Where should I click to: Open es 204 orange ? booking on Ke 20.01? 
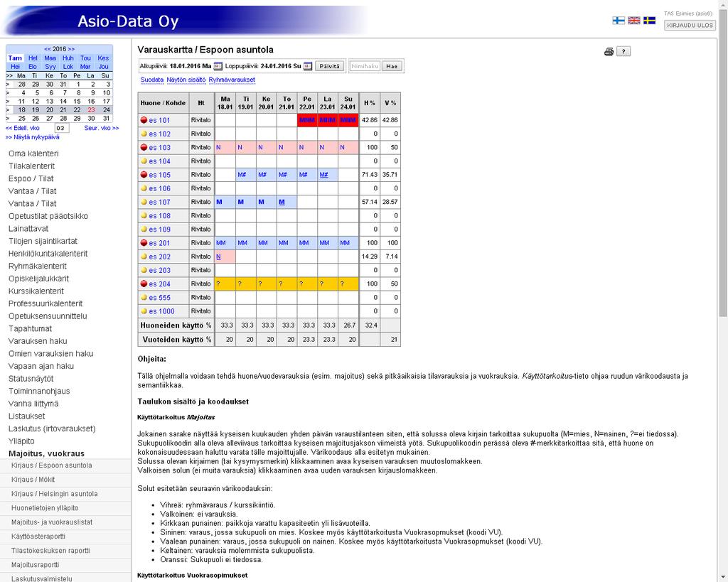[266, 284]
